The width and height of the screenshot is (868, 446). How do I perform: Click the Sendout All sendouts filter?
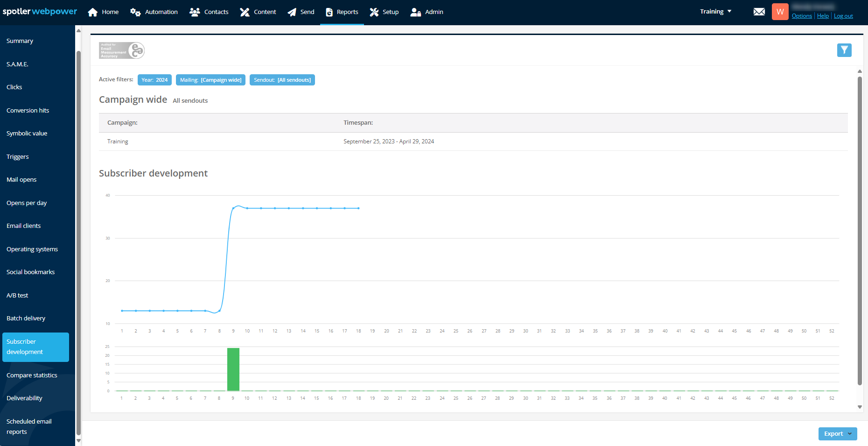(282, 80)
